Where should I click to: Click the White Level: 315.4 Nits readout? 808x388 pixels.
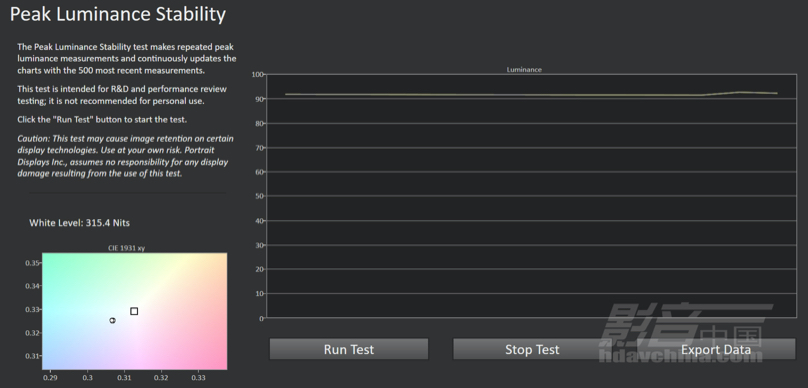79,223
